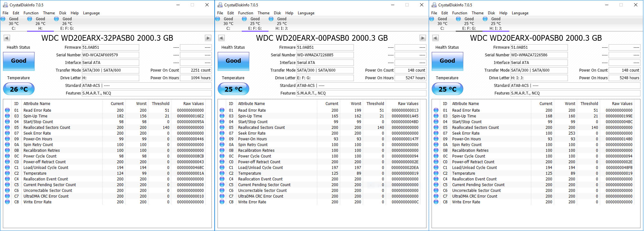Click Raw Values column header in middle window
Image resolution: width=644 pixels, height=231 pixels.
click(x=408, y=104)
